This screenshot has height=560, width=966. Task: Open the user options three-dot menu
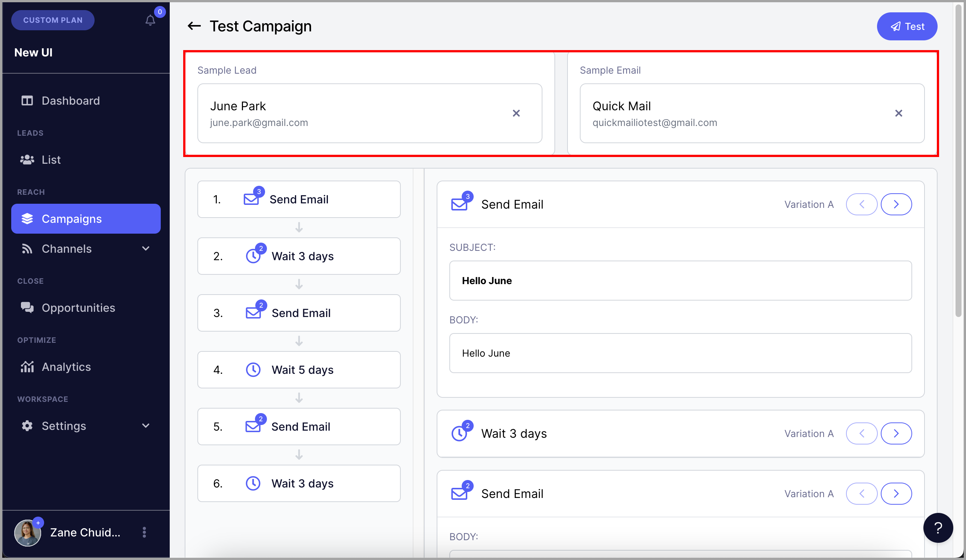click(x=144, y=532)
